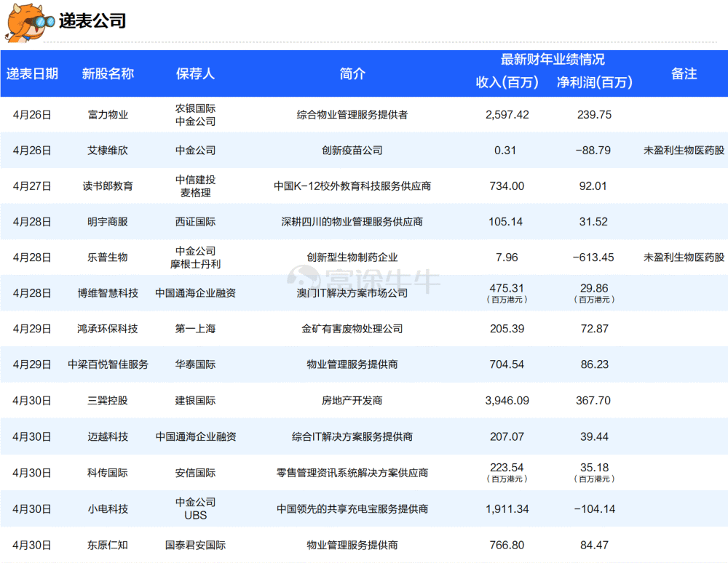Click the stock name 中梁百悦智佳服务
The width and height of the screenshot is (728, 563).
click(108, 364)
